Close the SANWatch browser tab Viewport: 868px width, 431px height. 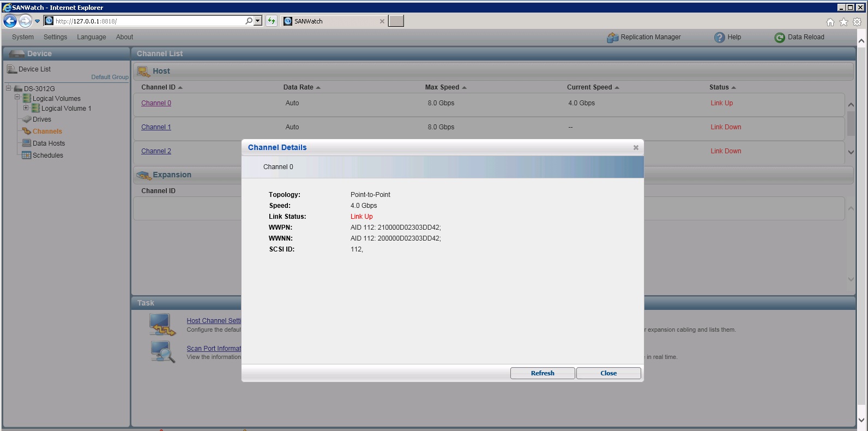382,21
